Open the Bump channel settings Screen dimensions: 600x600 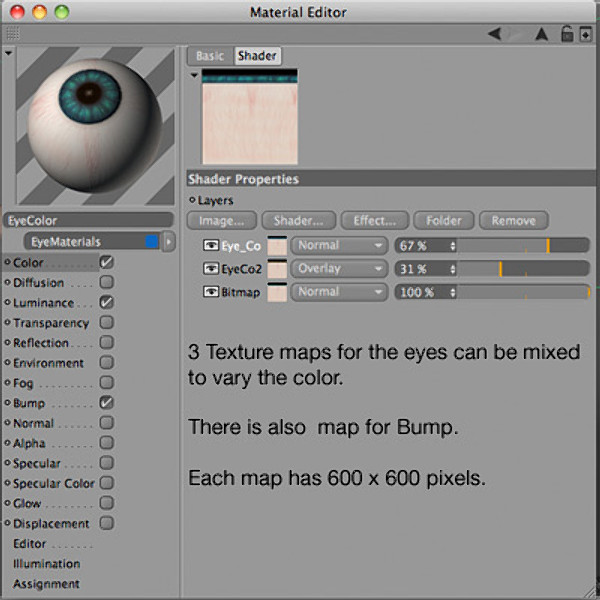(x=29, y=403)
